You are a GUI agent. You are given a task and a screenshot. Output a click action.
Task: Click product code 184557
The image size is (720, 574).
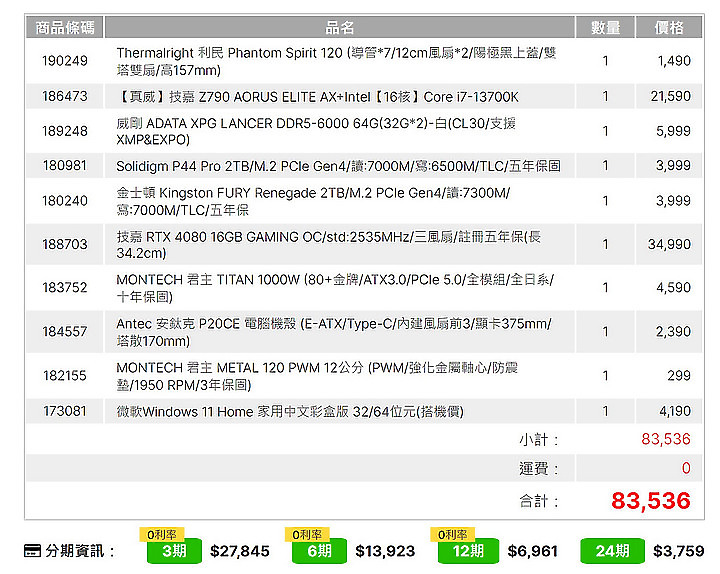click(65, 331)
